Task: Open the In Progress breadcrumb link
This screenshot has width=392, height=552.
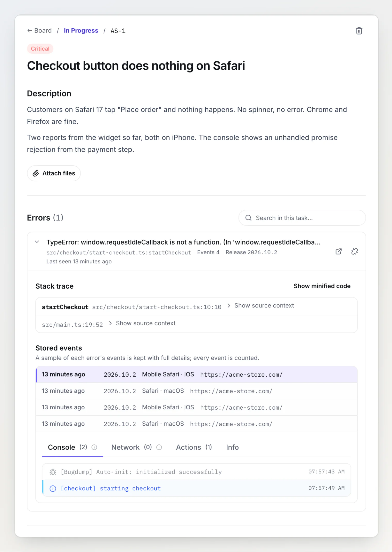Action: pos(81,31)
